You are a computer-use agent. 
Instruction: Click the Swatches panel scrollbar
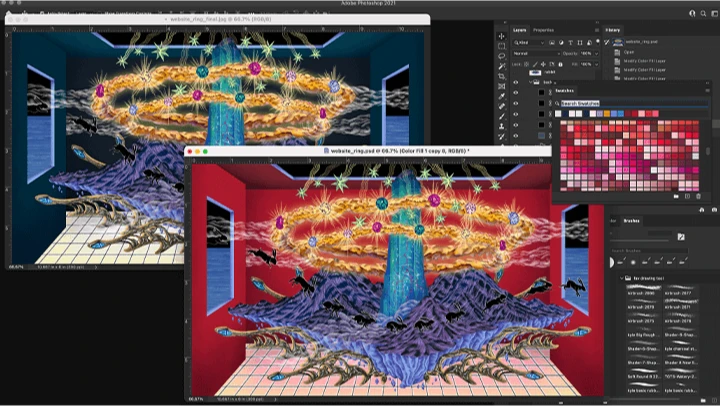pos(708,151)
